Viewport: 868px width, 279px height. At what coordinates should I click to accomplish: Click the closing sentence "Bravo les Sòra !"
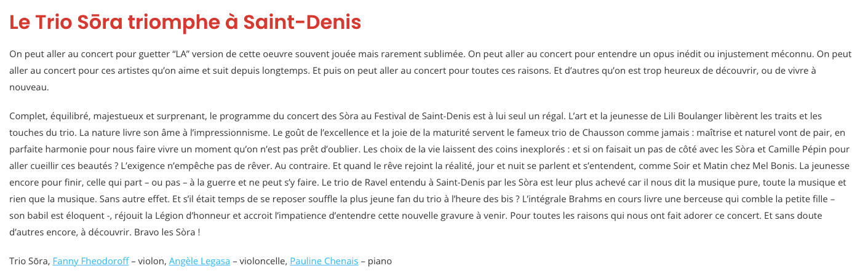[x=167, y=233]
